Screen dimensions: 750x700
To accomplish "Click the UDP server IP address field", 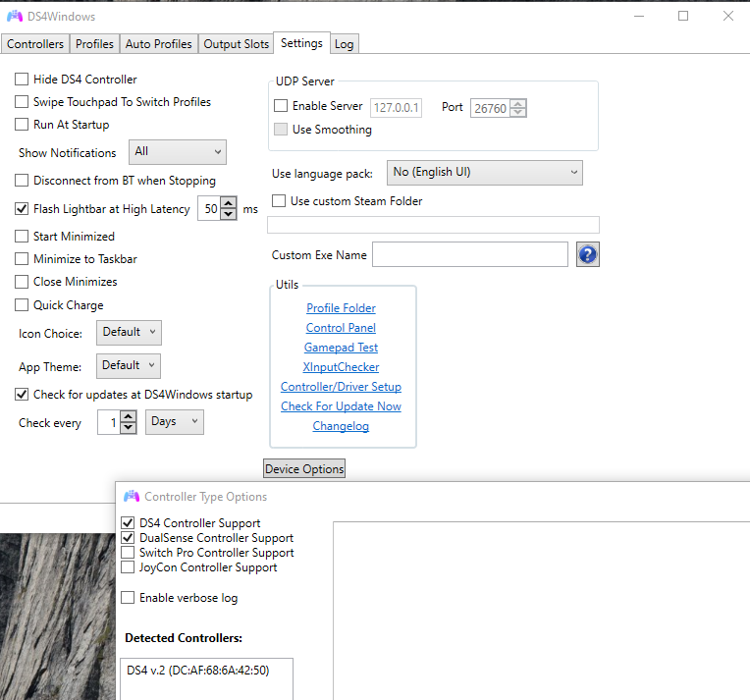I will (x=396, y=108).
